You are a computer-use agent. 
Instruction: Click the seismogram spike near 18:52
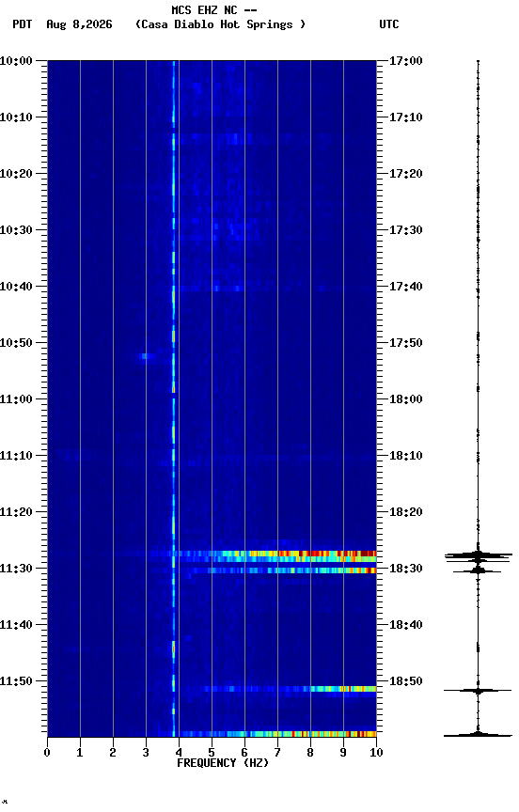click(478, 691)
